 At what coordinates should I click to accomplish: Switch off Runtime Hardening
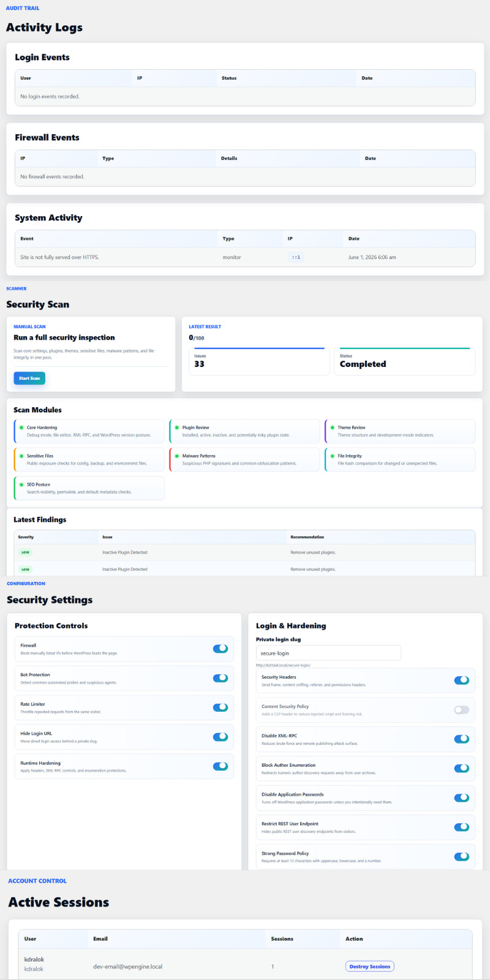point(221,766)
